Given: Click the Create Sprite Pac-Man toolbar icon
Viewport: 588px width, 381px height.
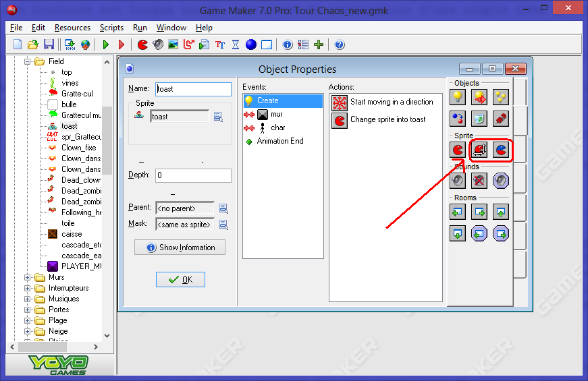Looking at the screenshot, I should pos(142,45).
